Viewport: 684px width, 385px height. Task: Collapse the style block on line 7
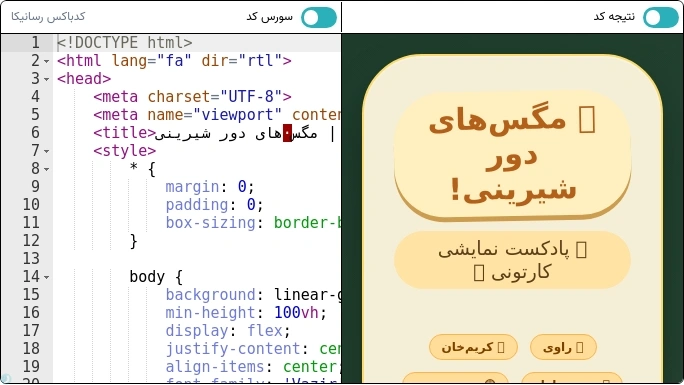tap(47, 151)
